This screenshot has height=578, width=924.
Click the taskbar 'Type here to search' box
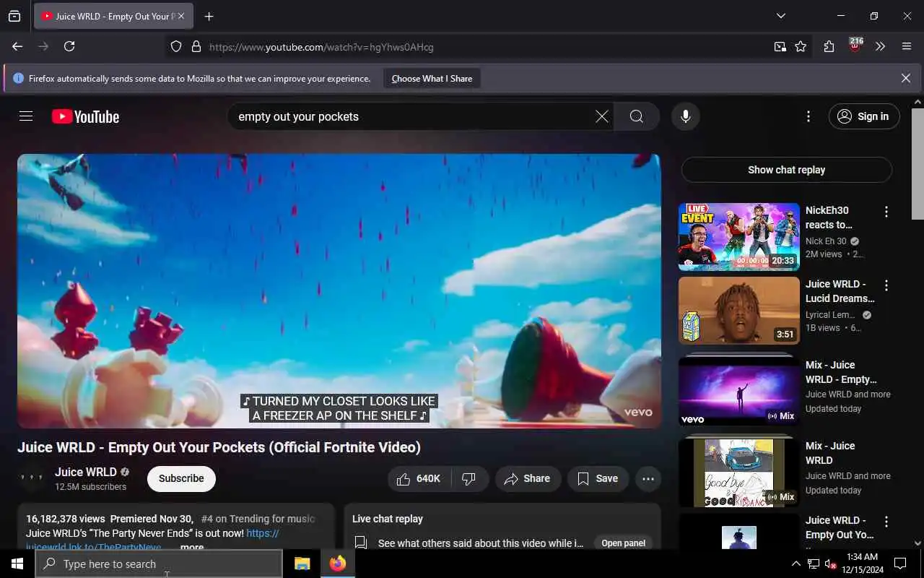tap(159, 564)
